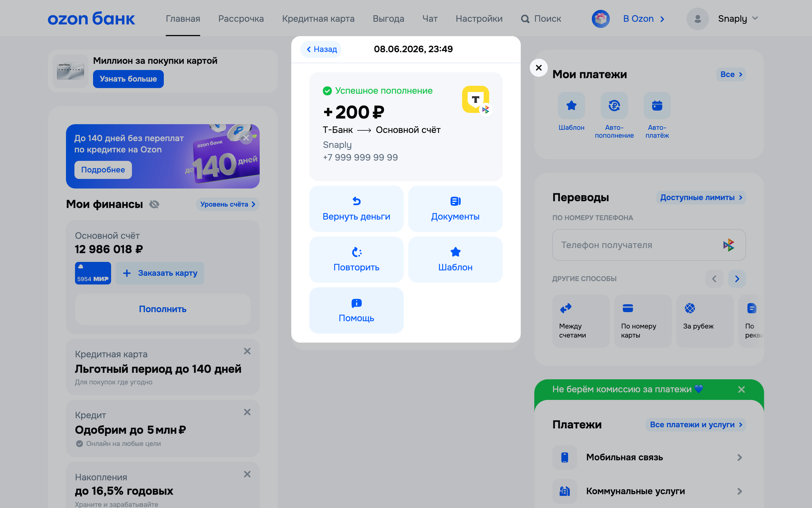Image resolution: width=812 pixels, height=508 pixels.
Task: Open the Рассрочка tab
Action: click(241, 19)
